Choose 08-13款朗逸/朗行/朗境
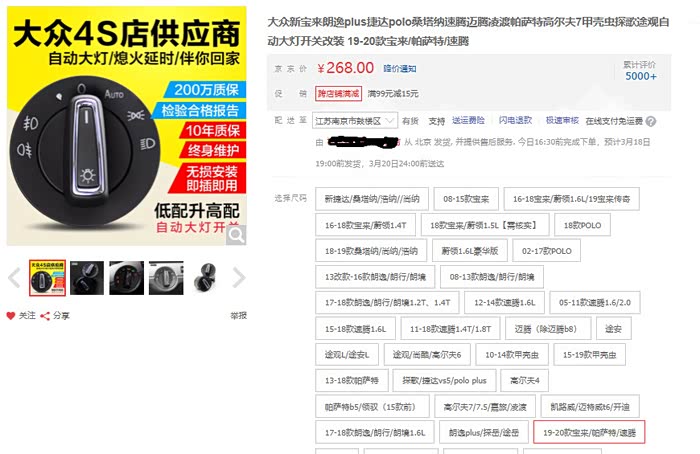This screenshot has width=700, height=454. (492, 277)
